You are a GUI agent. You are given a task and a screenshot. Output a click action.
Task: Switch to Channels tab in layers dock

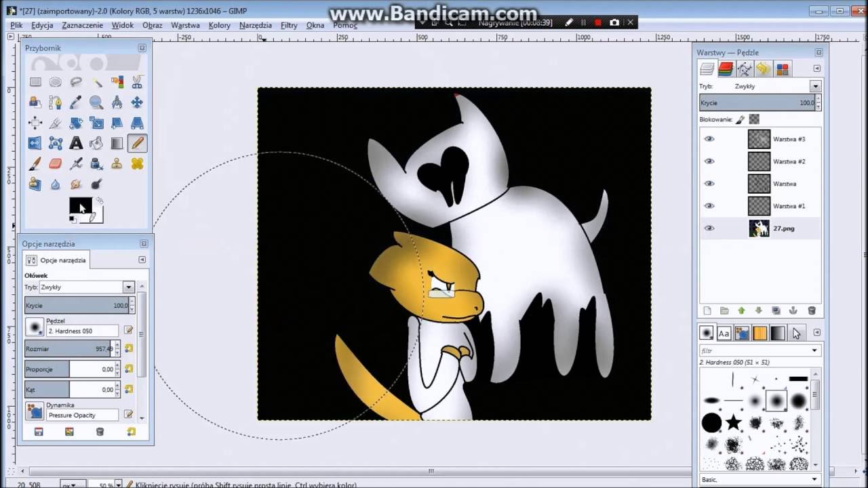coord(726,68)
